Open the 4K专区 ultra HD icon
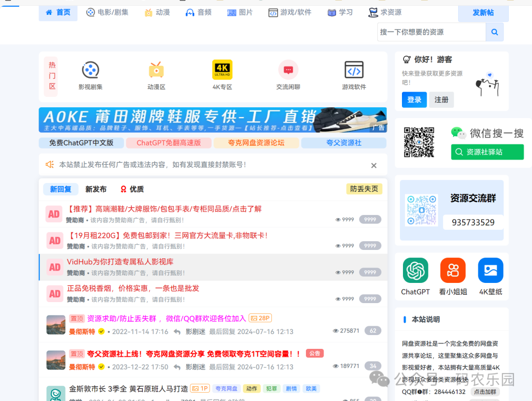Viewport: 532px width, 401px height. [x=222, y=70]
